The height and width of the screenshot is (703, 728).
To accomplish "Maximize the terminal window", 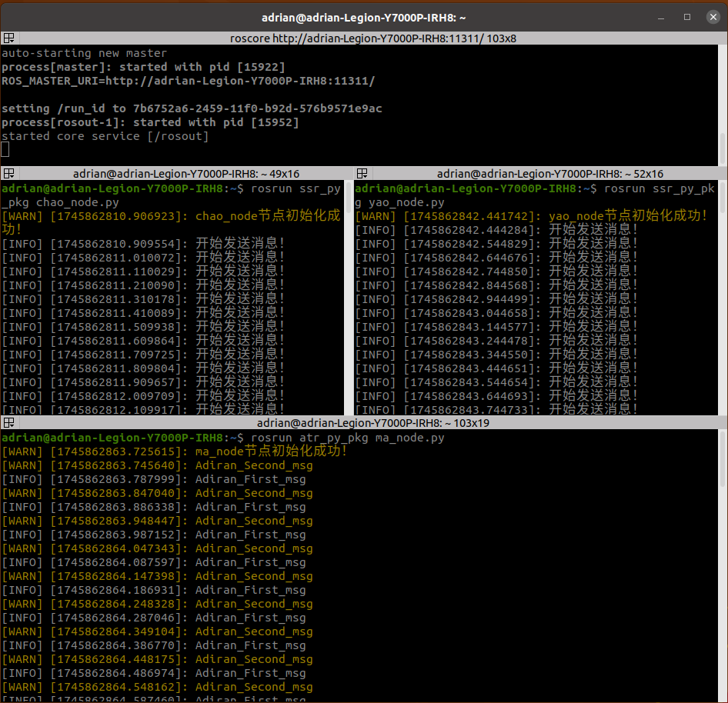I will click(x=687, y=17).
